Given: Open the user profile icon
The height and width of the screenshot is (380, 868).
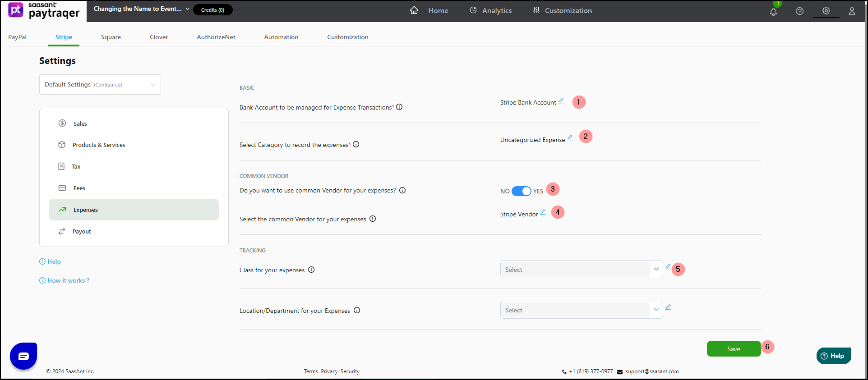Looking at the screenshot, I should click(x=852, y=11).
